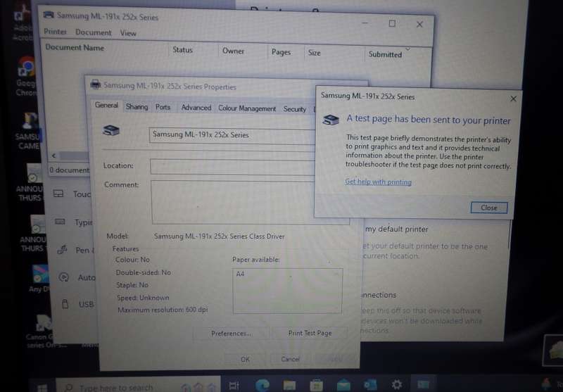Screen dimensions: 563x392
Task: Switch to the Ports tab
Action: coord(163,107)
